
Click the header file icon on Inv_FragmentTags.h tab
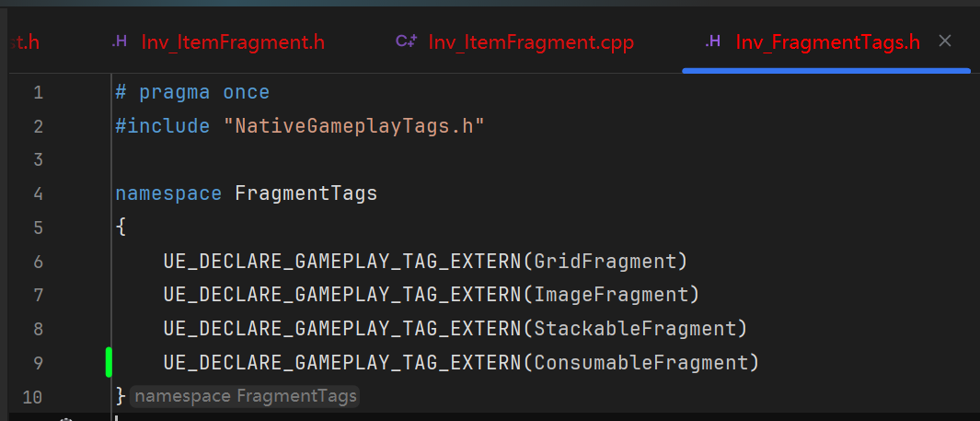point(713,41)
